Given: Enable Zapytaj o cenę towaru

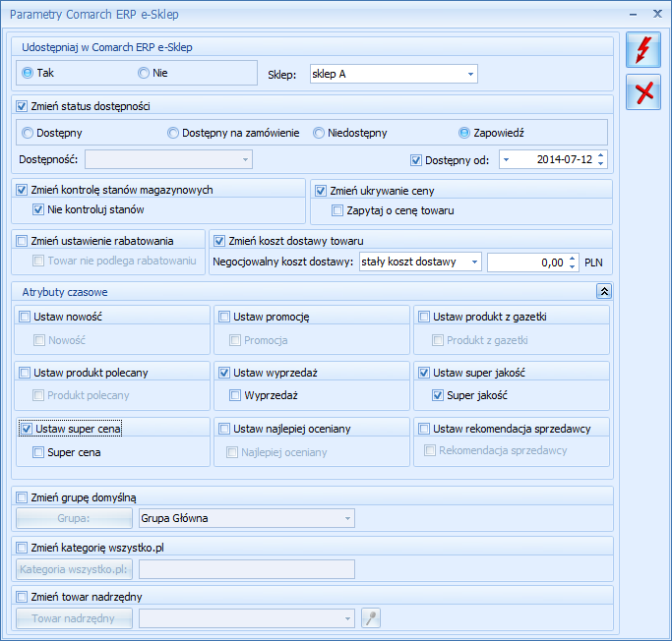Looking at the screenshot, I should coord(337,210).
